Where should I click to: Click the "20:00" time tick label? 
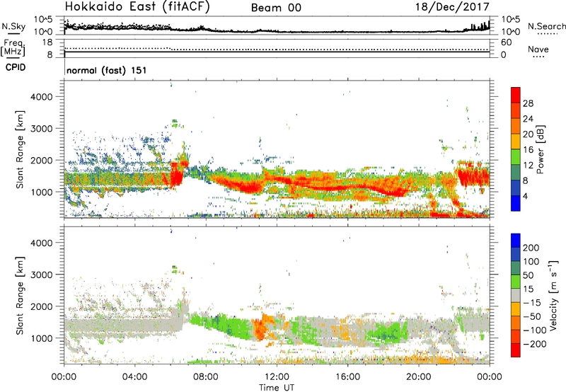419,377
